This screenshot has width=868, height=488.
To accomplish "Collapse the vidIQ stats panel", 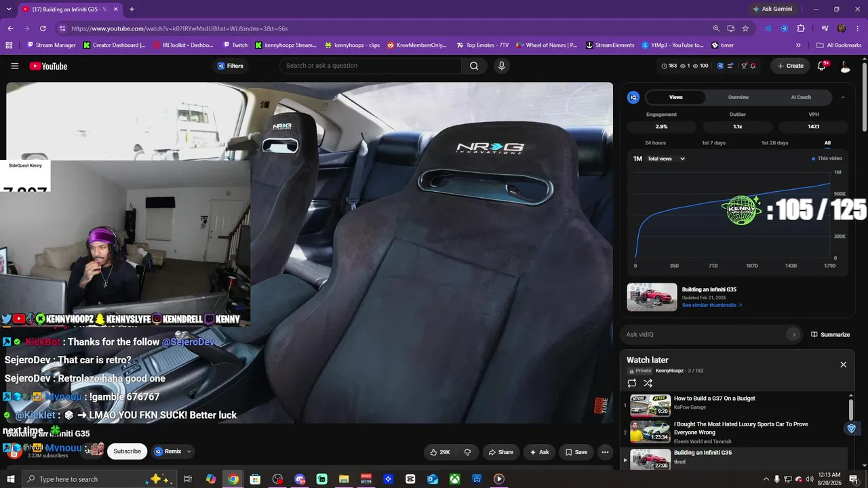I will pos(843,98).
